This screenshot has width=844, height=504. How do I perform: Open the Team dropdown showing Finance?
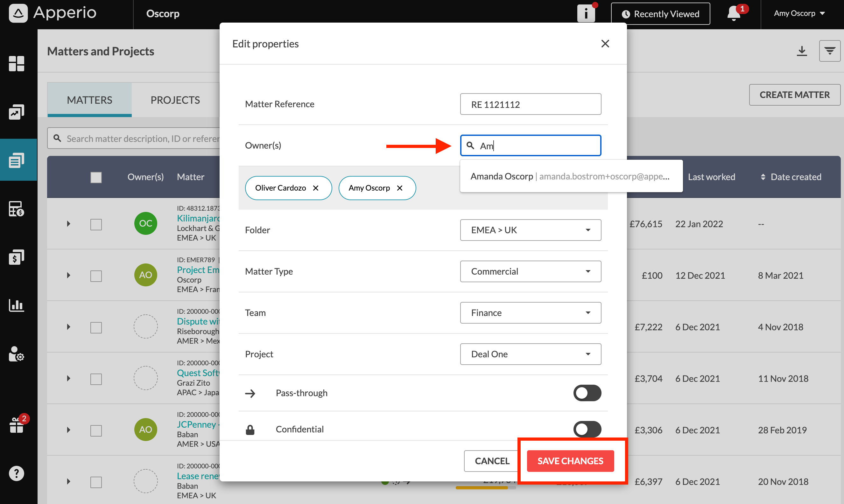pyautogui.click(x=531, y=313)
